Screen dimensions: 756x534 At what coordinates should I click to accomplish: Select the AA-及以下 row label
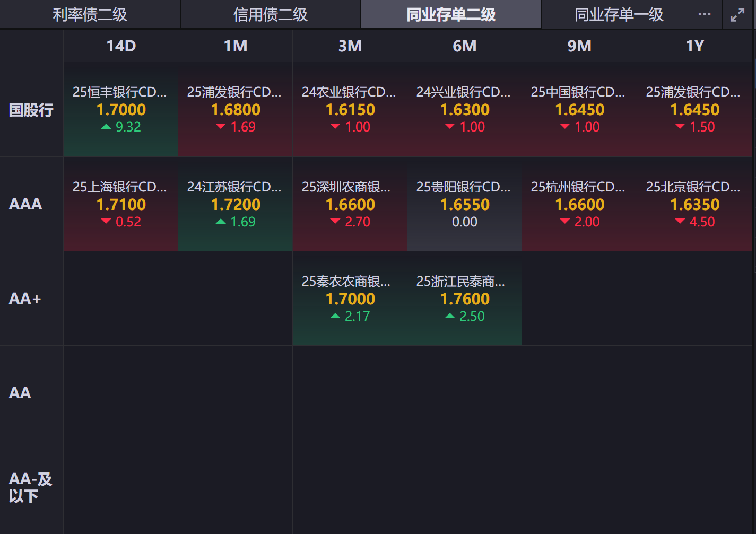pyautogui.click(x=31, y=487)
